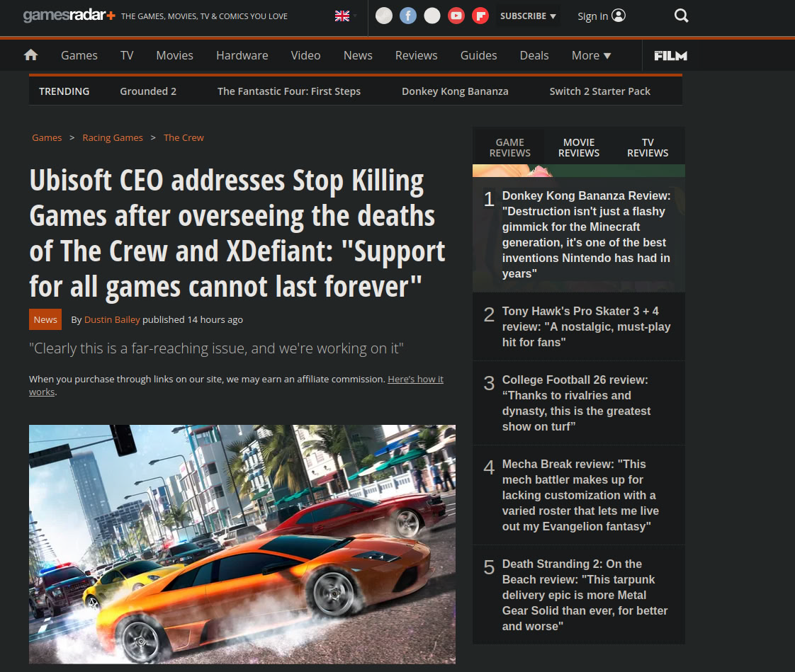This screenshot has width=795, height=672.
Task: Open the Reviews navigation item
Action: [416, 55]
